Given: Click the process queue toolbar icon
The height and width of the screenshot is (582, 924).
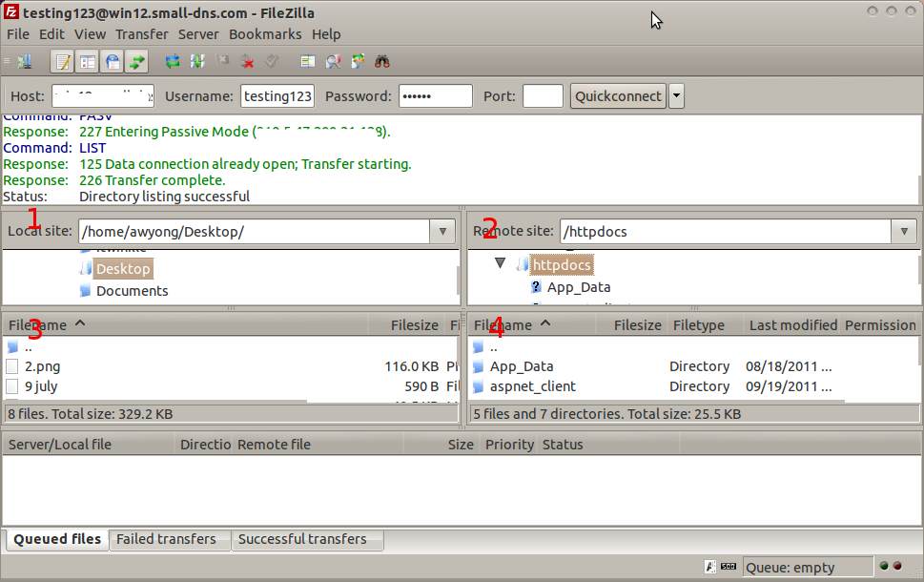Looking at the screenshot, I should pos(197,61).
